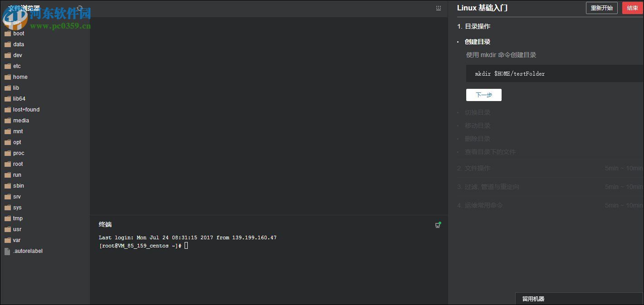Click the terminal connection status icon
This screenshot has height=305, width=644.
[x=438, y=225]
